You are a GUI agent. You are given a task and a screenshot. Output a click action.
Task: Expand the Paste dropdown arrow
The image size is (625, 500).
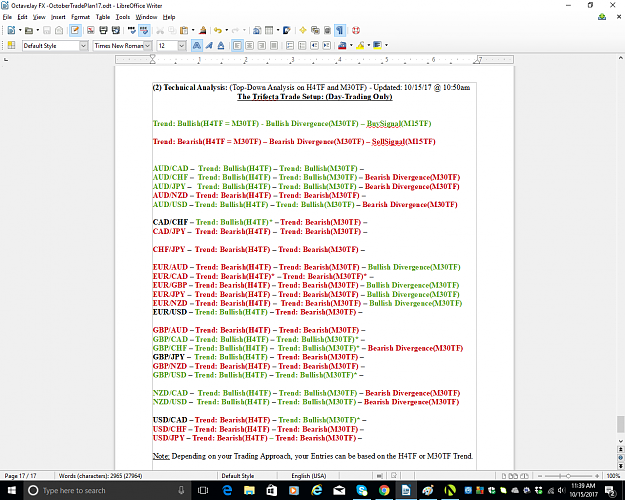tap(193, 30)
